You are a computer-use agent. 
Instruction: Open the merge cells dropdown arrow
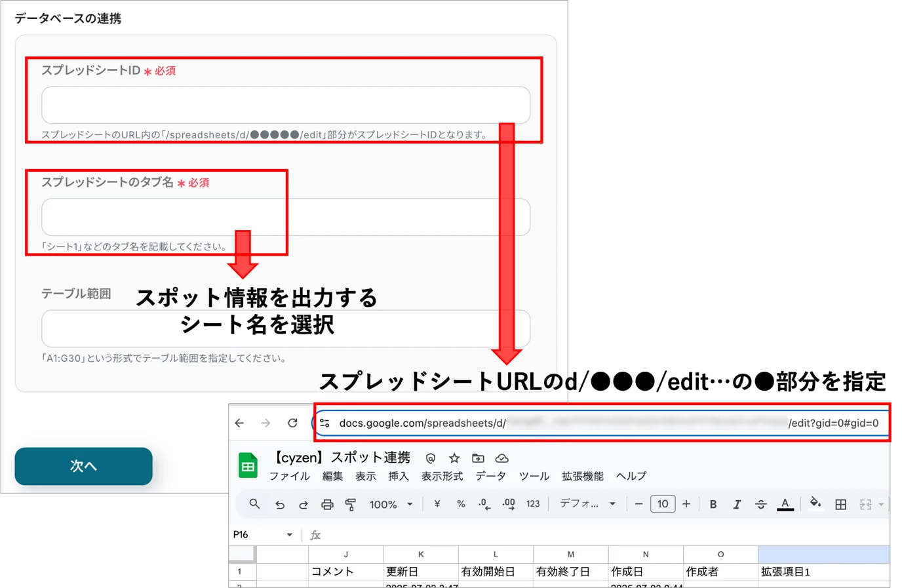[x=881, y=504]
